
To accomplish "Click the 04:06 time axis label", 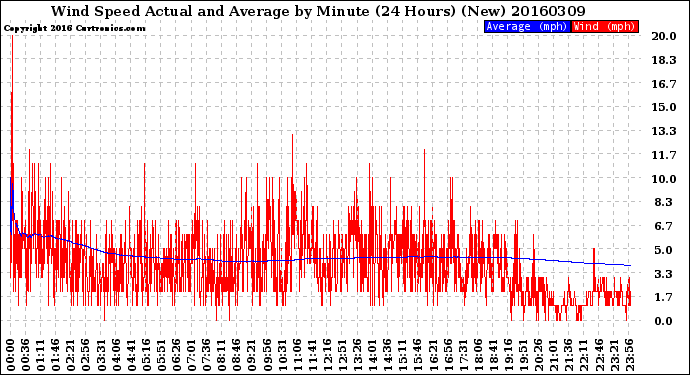I will click(x=116, y=355).
